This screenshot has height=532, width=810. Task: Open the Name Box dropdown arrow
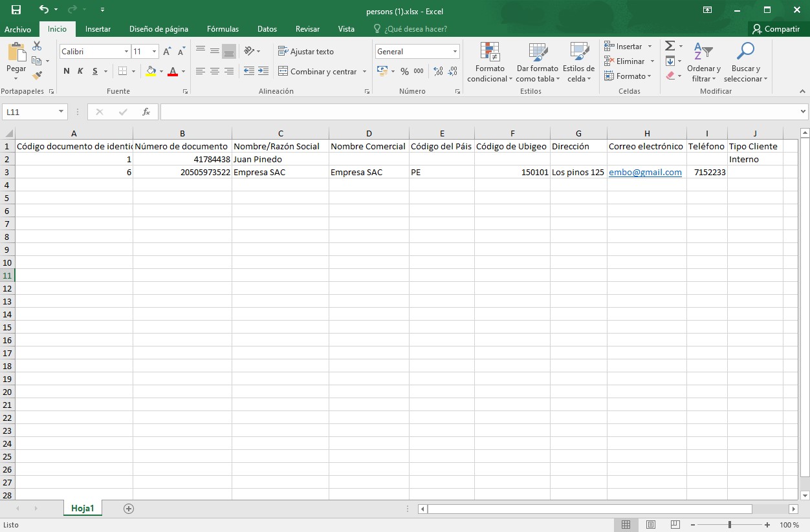pyautogui.click(x=61, y=112)
